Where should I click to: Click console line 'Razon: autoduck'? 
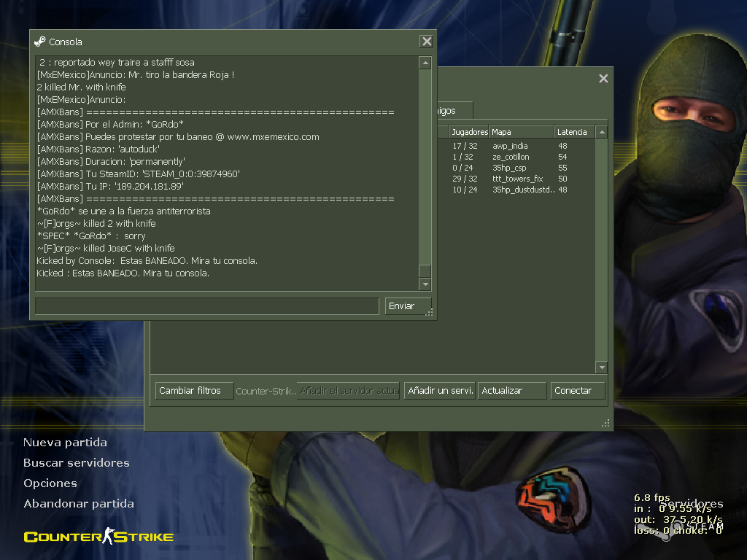(98, 149)
